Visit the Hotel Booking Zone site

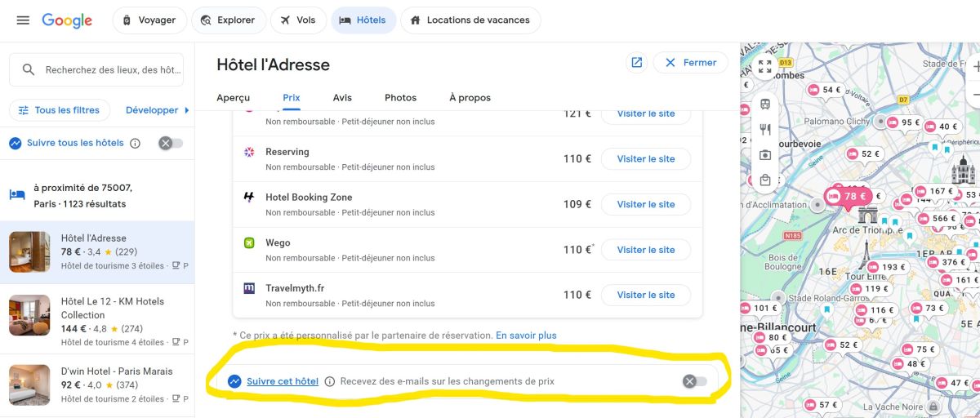(646, 204)
